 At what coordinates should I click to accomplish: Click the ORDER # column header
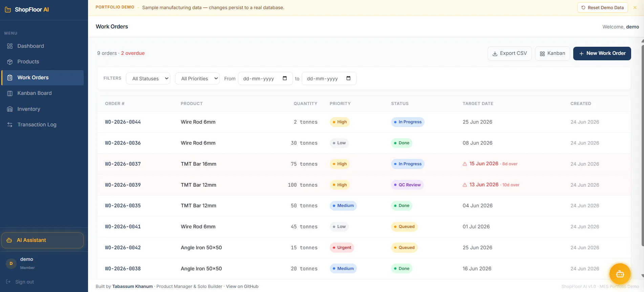[x=115, y=104]
